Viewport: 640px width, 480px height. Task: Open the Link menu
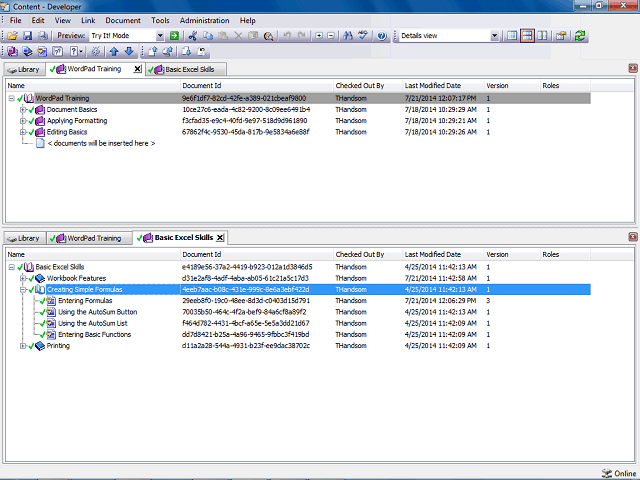(88, 20)
